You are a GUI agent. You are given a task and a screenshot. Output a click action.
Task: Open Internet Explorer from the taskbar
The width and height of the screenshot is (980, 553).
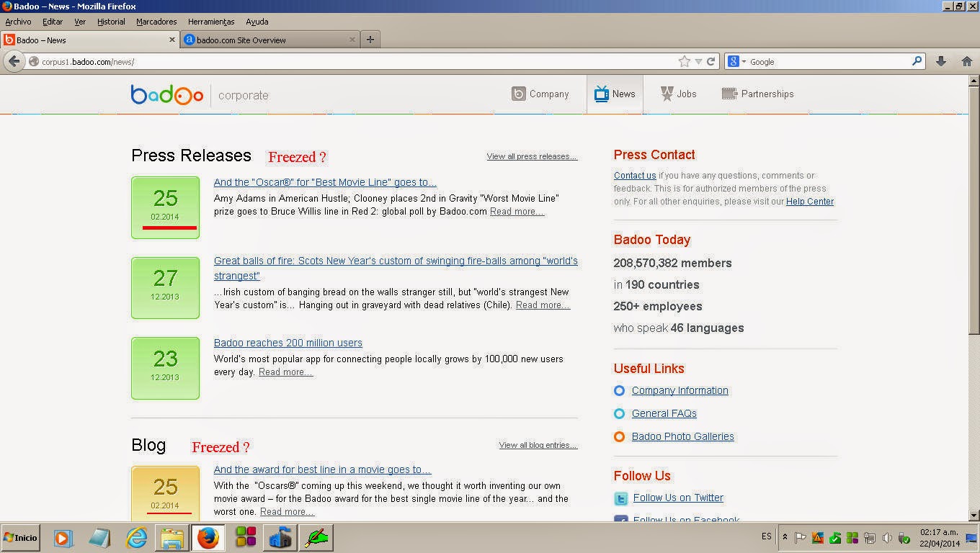[136, 537]
